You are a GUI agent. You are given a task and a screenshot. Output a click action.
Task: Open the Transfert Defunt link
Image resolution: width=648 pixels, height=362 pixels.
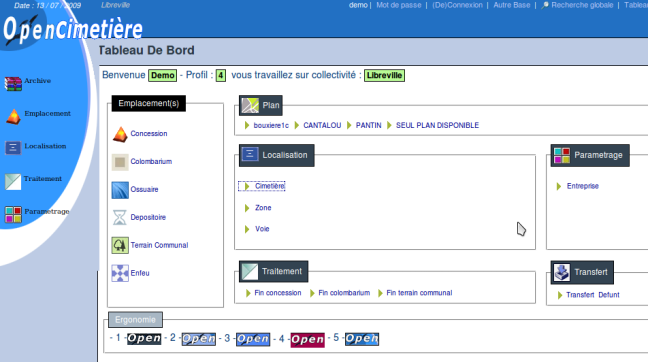(x=593, y=295)
